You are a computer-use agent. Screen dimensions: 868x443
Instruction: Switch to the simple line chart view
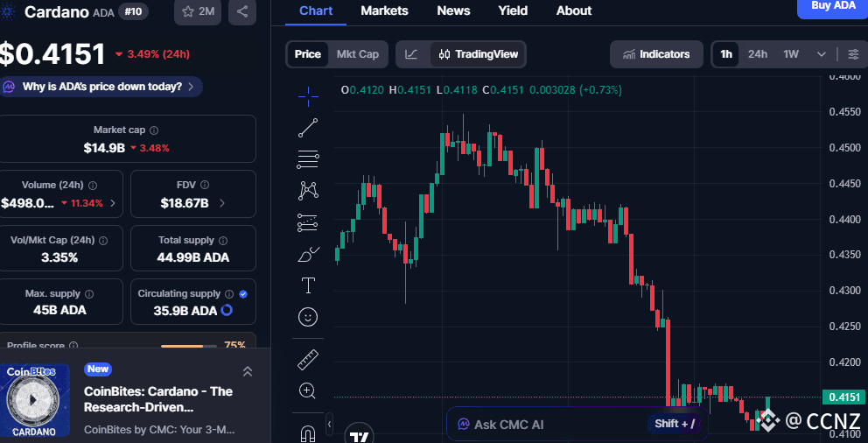point(411,54)
